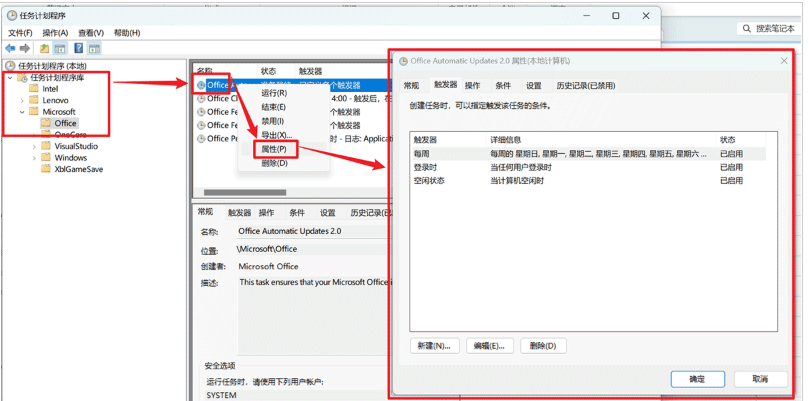Click the SYSTEM user account text
Screen dimensions: 809x401
(221, 395)
